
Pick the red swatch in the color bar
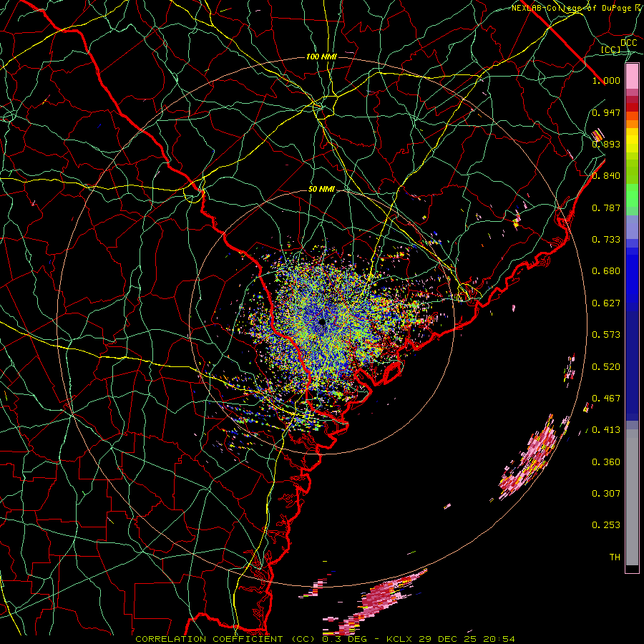(632, 107)
